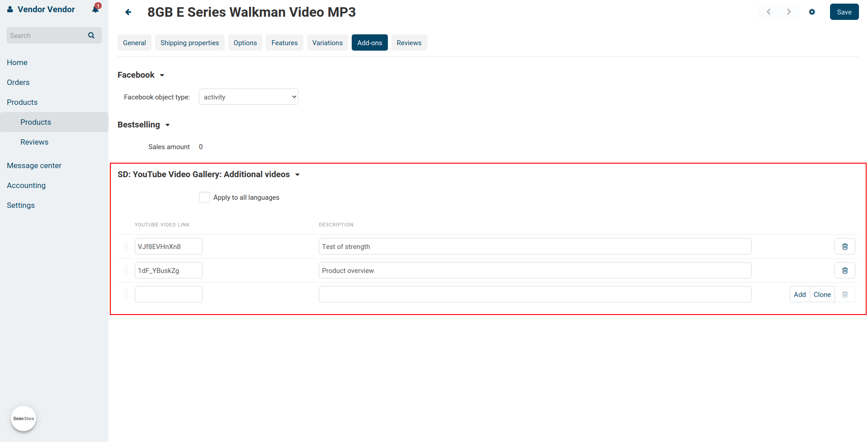The width and height of the screenshot is (868, 442).
Task: Click the vendor user icon
Action: pyautogui.click(x=10, y=9)
